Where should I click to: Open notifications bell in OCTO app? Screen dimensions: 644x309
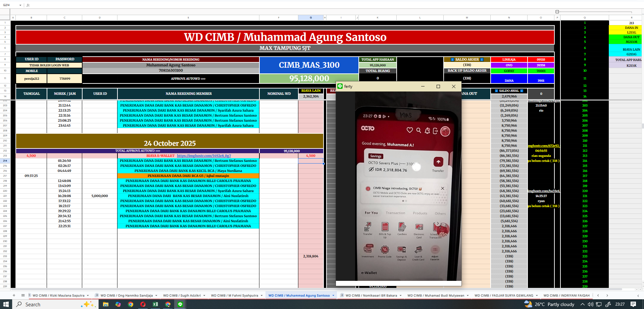click(427, 131)
